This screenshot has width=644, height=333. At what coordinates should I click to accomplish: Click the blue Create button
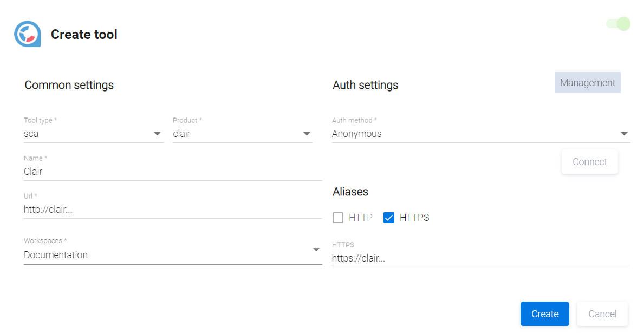pos(544,314)
